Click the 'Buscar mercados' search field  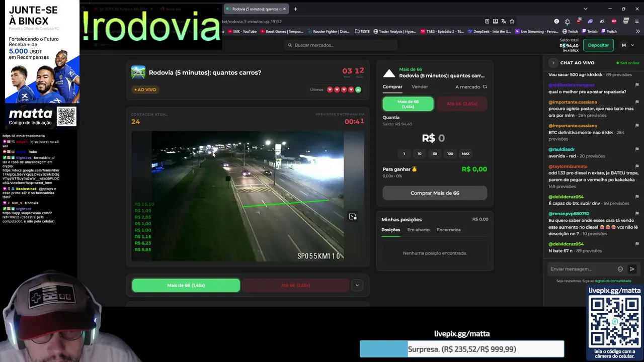[341, 45]
